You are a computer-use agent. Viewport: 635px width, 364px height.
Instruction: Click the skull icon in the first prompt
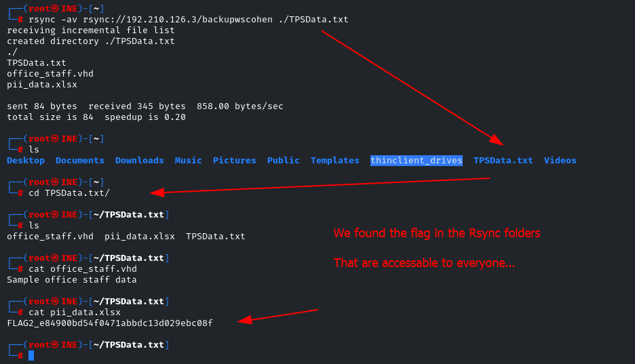(55, 9)
